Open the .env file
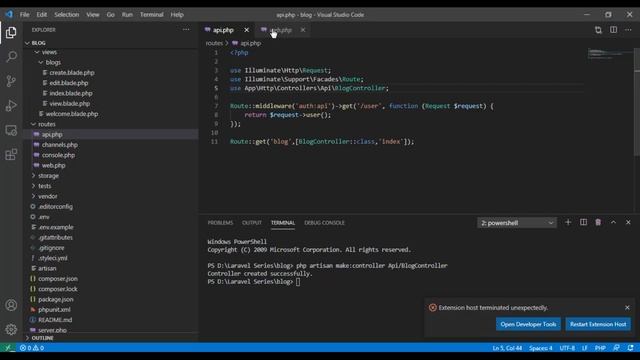This screenshot has width=640, height=360. coord(44,217)
